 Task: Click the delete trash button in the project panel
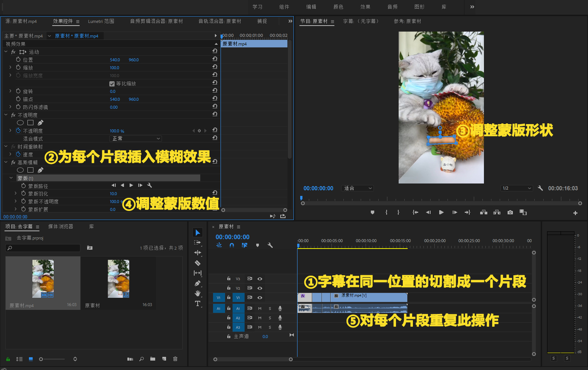(175, 359)
